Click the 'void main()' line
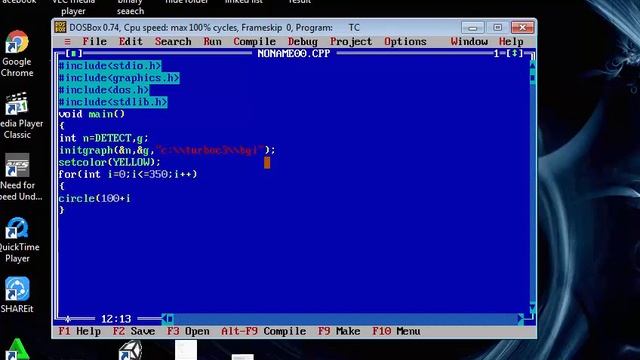 pos(91,114)
